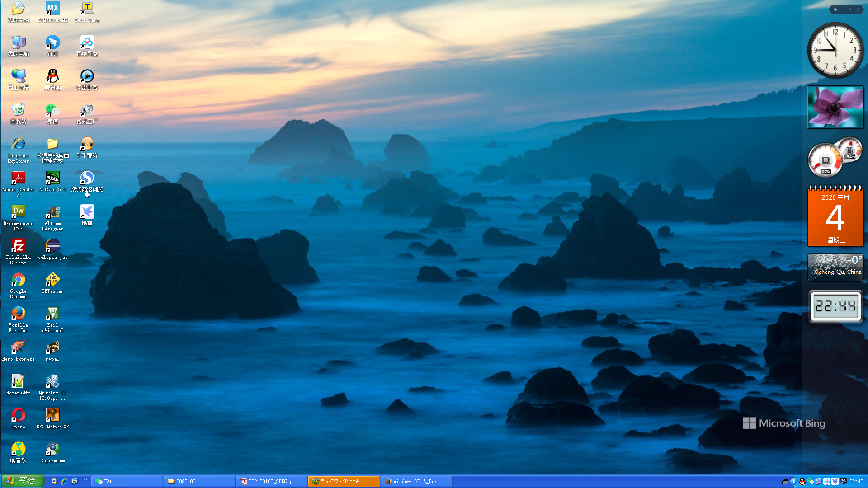Click the flower slideshow gadget thumbnail
This screenshot has width=868, height=488.
coord(835,107)
